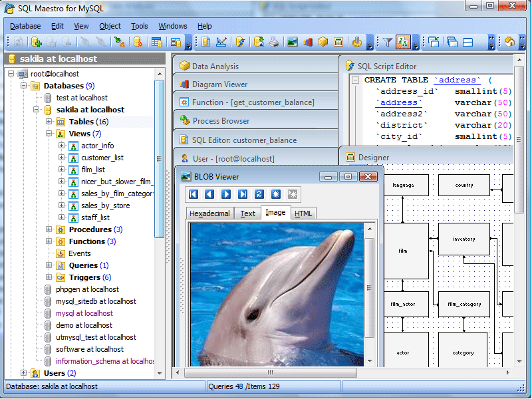
Task: Jump to the last record in BLOB Viewer
Action: (244, 194)
